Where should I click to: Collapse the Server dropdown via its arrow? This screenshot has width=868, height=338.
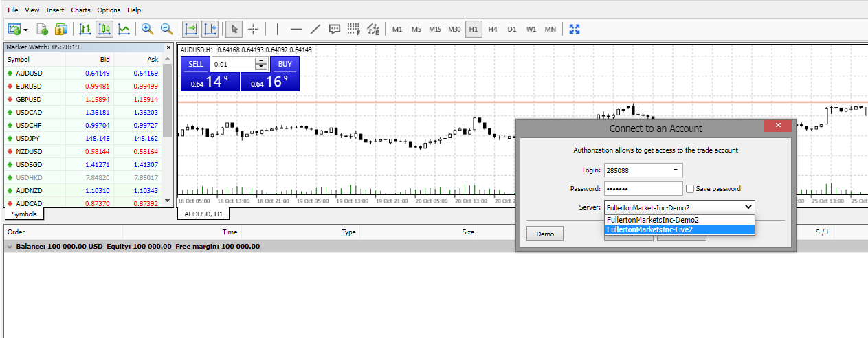[748, 207]
